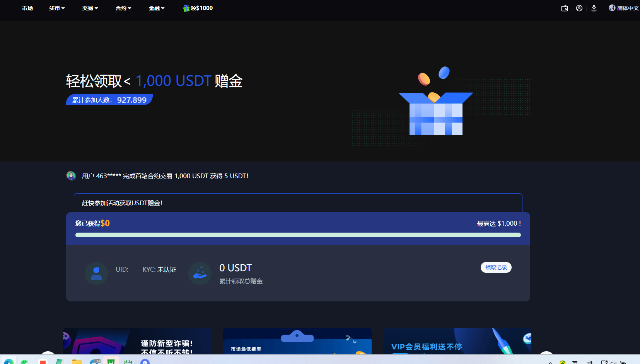Expand the 金融 dropdown menu
This screenshot has height=364, width=640.
pos(156,8)
